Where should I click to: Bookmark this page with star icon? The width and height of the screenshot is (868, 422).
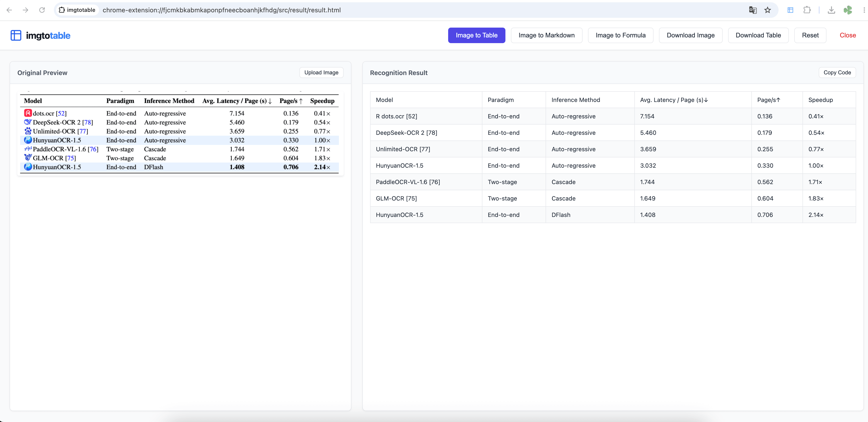click(768, 10)
